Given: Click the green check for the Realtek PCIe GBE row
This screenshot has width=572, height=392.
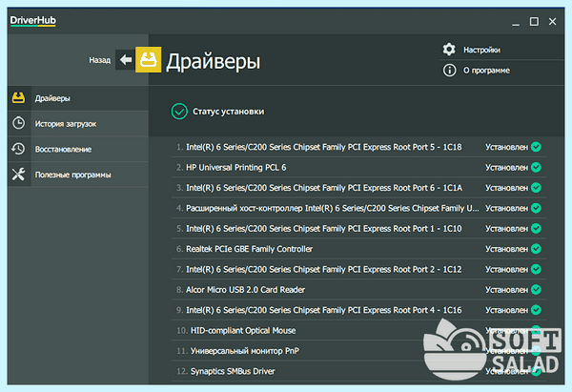Looking at the screenshot, I should (x=536, y=249).
